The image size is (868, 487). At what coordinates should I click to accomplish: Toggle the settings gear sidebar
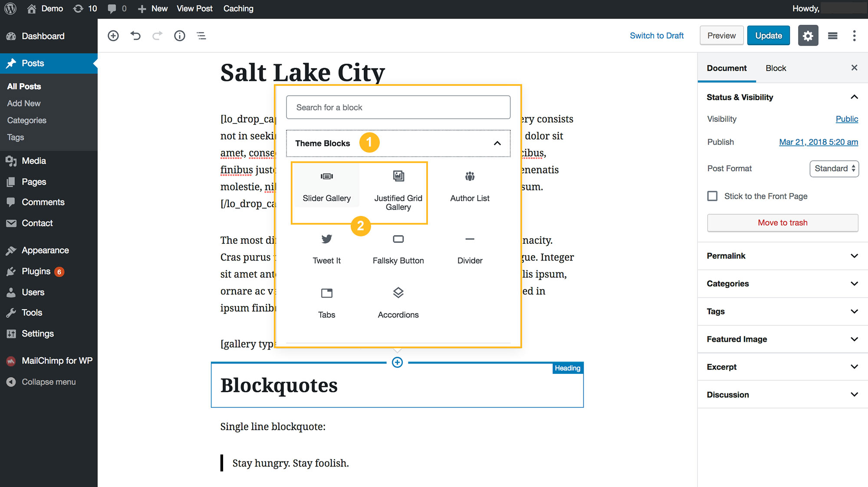coord(808,36)
